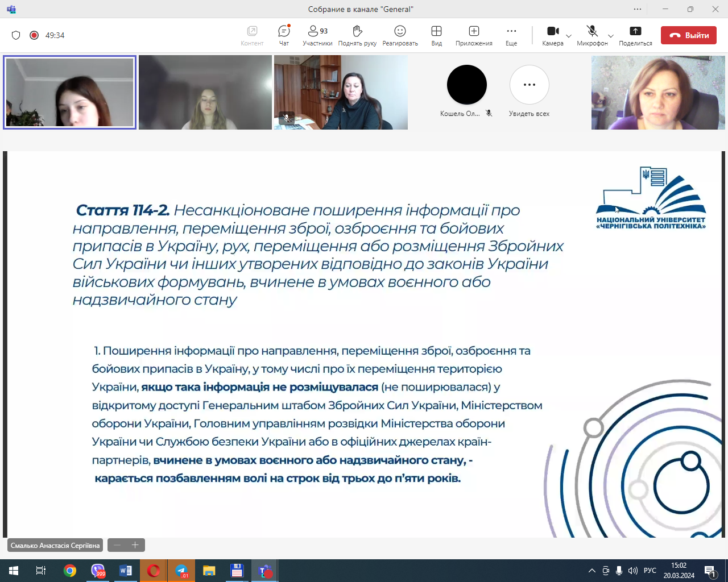Unmute the microphone
Screen dimensions: 728x582
[x=592, y=35]
